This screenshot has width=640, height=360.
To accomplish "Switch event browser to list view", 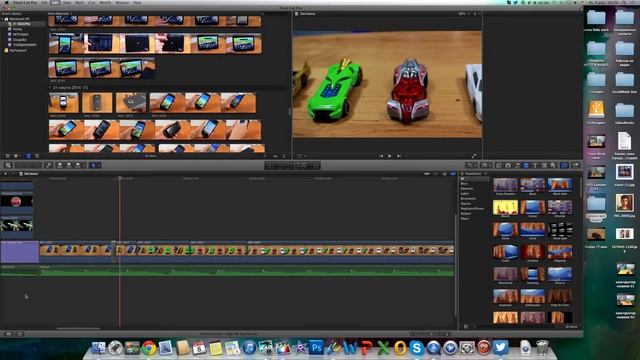I will tap(37, 156).
